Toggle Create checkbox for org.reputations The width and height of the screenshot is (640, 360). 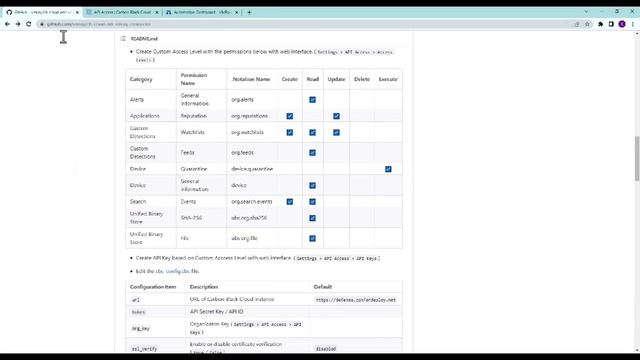click(x=289, y=116)
